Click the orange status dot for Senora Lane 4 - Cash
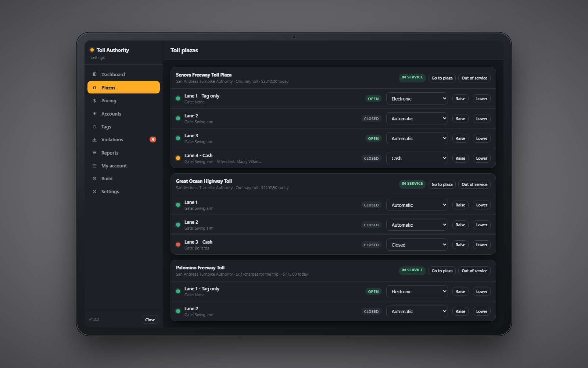Viewport: 588px width, 368px height. (178, 158)
